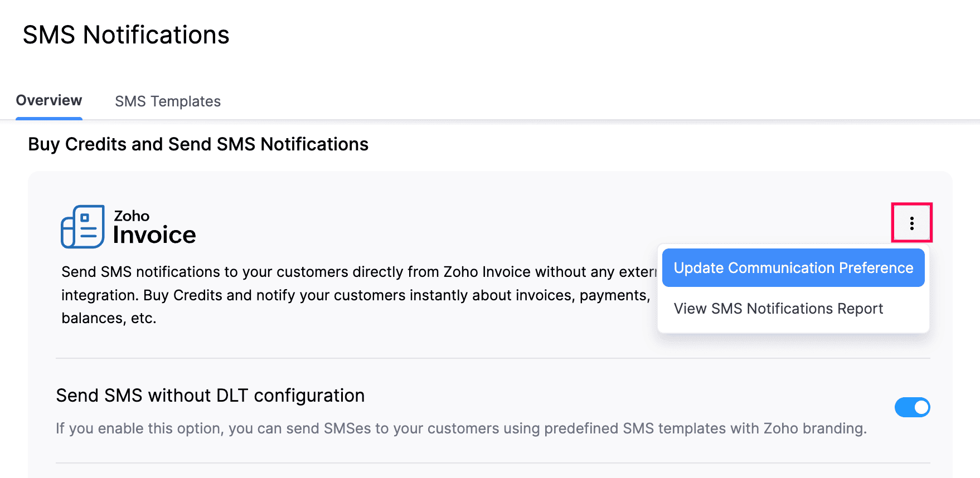This screenshot has width=980, height=478.
Task: Click the SMS Notifications page title
Action: click(x=126, y=35)
